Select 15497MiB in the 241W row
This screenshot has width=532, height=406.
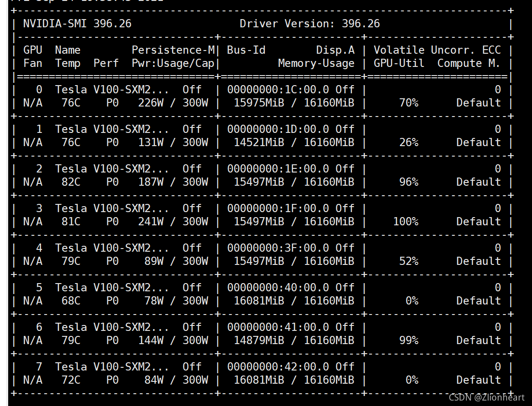(x=259, y=222)
